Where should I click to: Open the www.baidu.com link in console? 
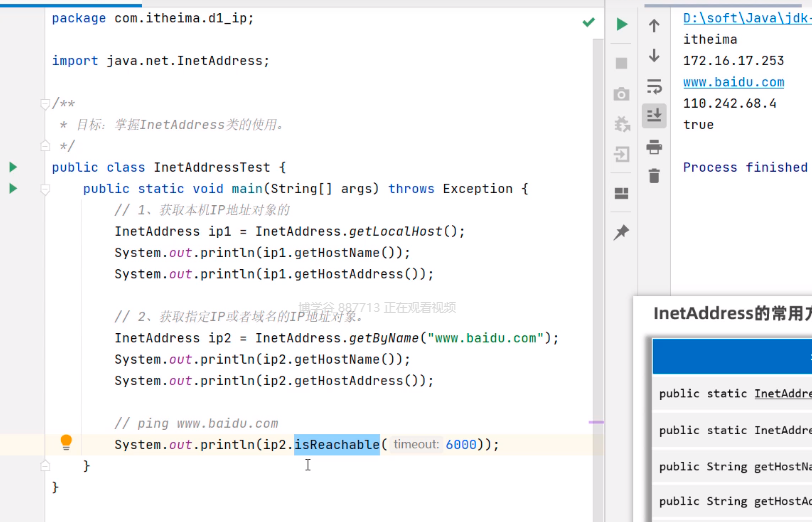point(733,82)
